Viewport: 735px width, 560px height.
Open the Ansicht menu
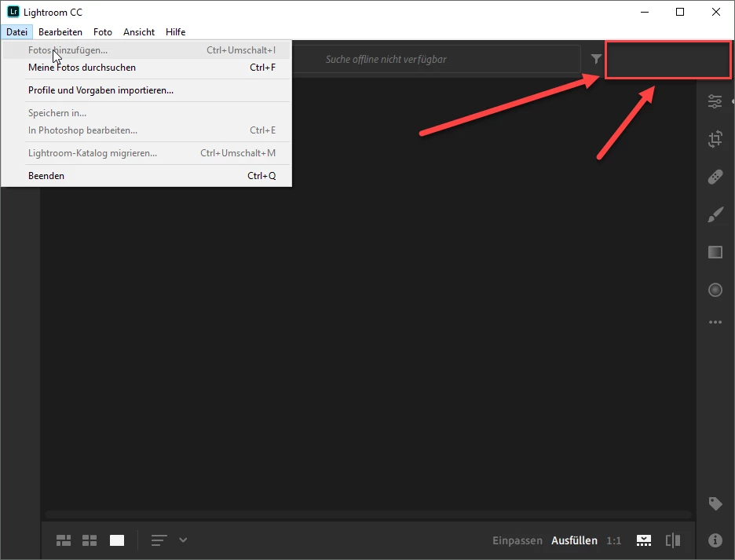[x=139, y=32]
